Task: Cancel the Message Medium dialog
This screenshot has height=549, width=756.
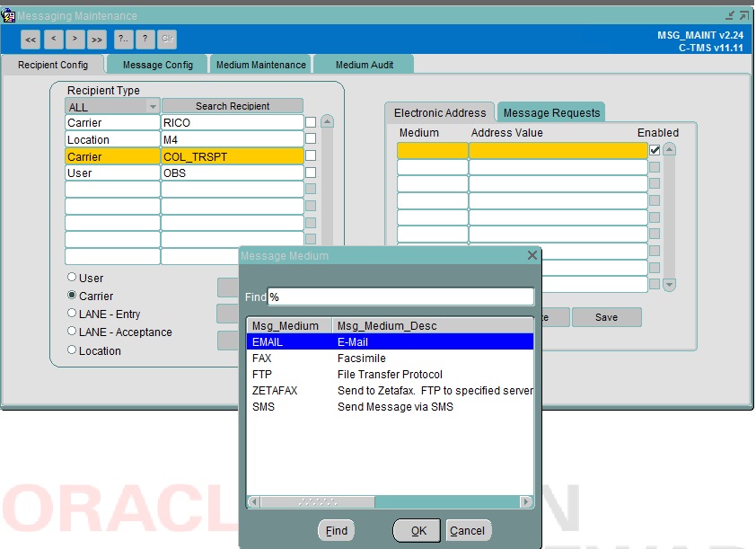Action: coord(467,531)
